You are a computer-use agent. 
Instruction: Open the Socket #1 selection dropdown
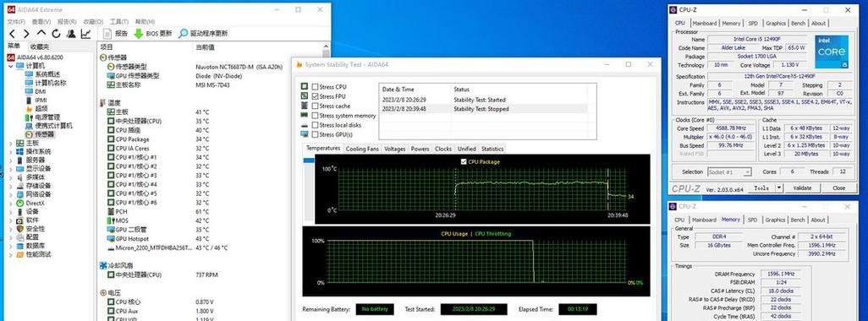[729, 171]
